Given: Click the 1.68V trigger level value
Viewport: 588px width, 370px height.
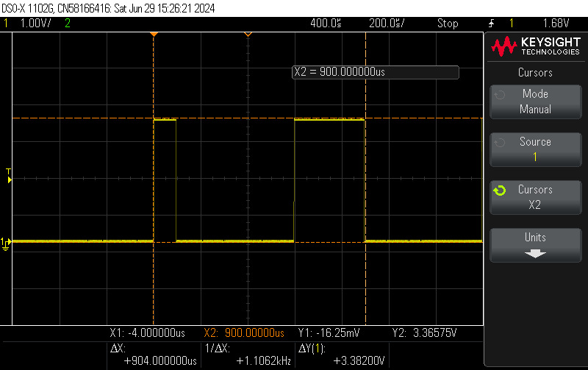Looking at the screenshot, I should (556, 24).
